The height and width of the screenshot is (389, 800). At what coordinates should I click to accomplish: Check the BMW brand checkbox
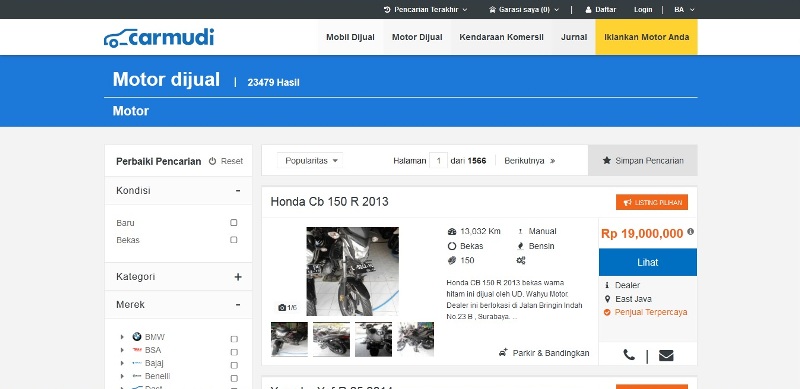tap(234, 339)
